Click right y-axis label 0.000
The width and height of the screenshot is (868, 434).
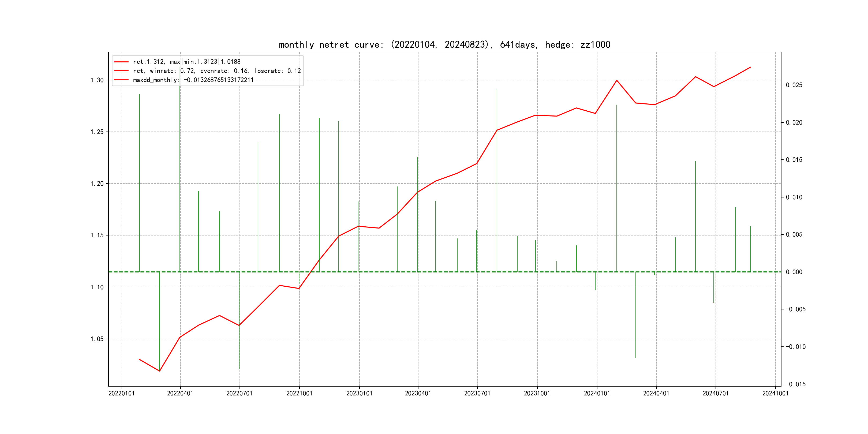[x=794, y=272]
